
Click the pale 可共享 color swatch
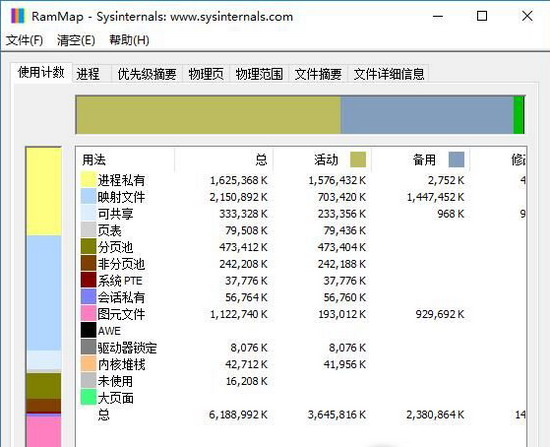pyautogui.click(x=88, y=213)
